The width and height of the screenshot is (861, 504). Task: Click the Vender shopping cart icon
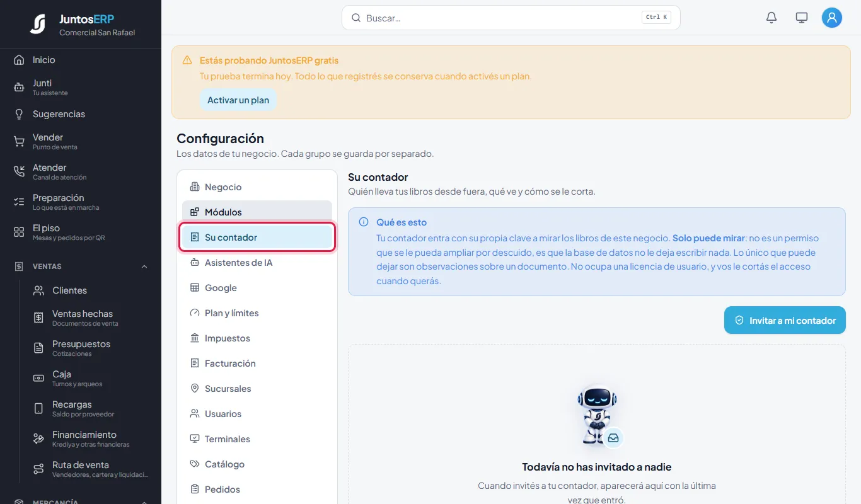click(19, 142)
